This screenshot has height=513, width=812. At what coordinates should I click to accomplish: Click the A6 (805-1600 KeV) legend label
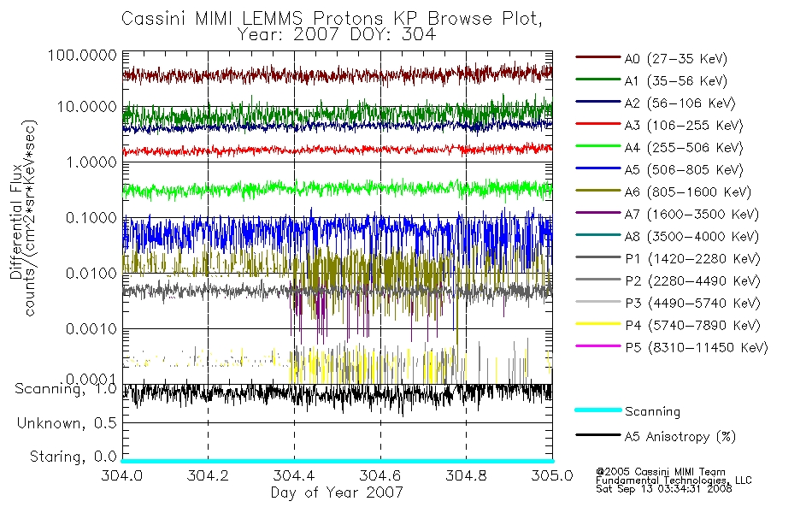688,192
